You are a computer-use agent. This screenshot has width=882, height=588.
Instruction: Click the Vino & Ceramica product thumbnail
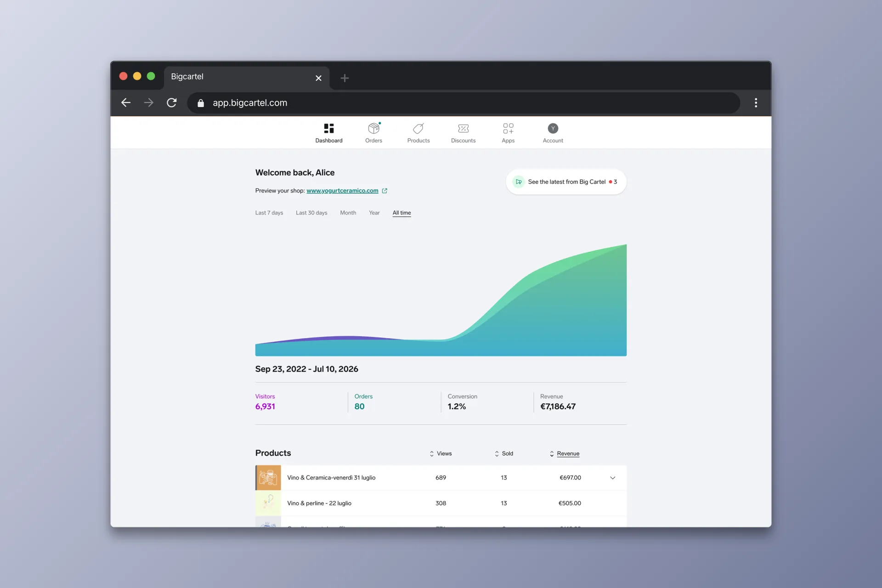point(268,478)
